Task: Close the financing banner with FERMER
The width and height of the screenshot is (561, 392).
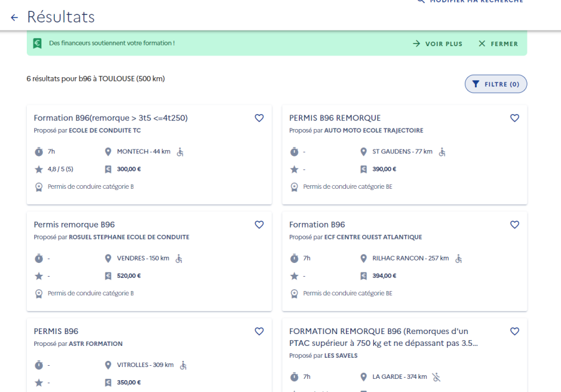Action: pos(498,44)
